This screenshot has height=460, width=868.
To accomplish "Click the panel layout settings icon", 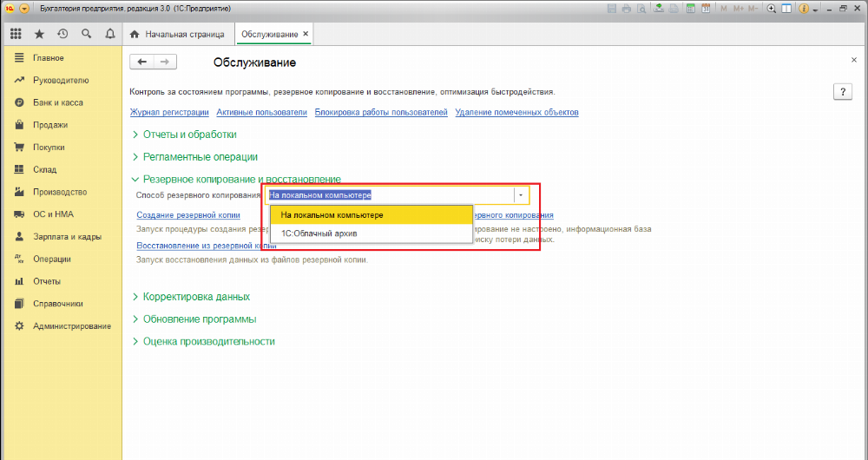I will [786, 9].
